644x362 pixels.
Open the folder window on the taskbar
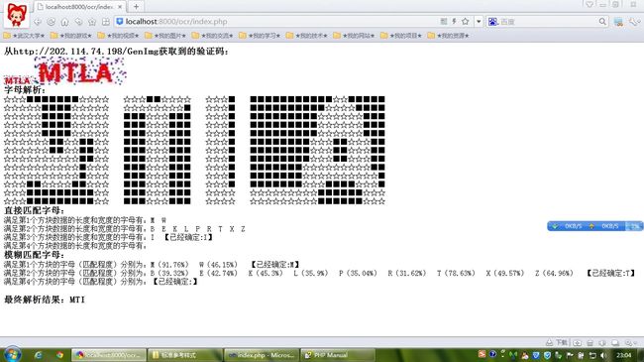click(x=185, y=355)
